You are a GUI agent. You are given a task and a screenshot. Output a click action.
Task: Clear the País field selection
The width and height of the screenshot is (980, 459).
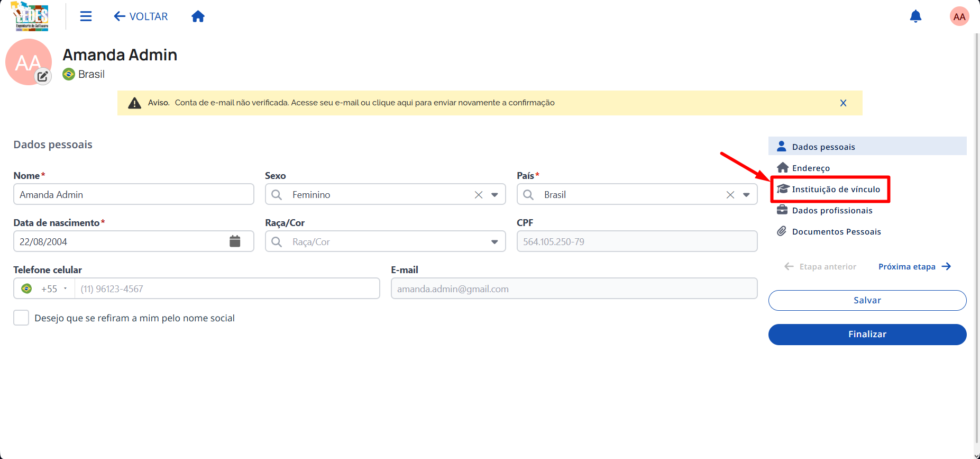(x=730, y=195)
